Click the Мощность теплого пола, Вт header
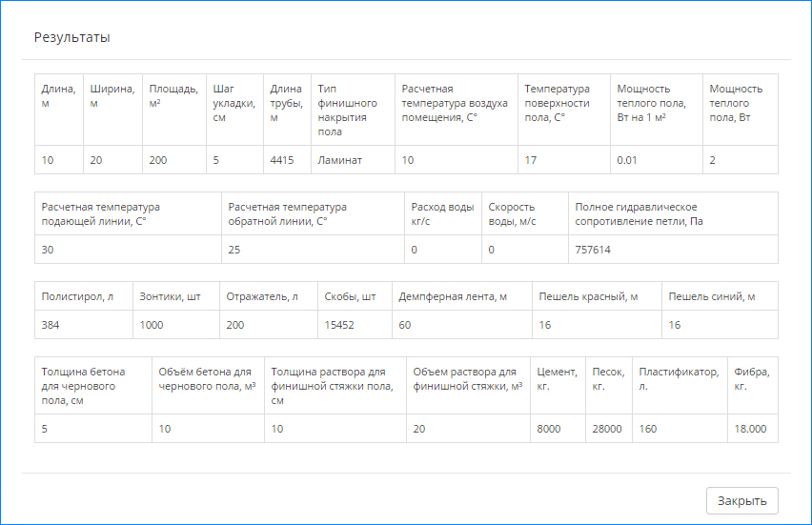The image size is (812, 525). pos(736,103)
